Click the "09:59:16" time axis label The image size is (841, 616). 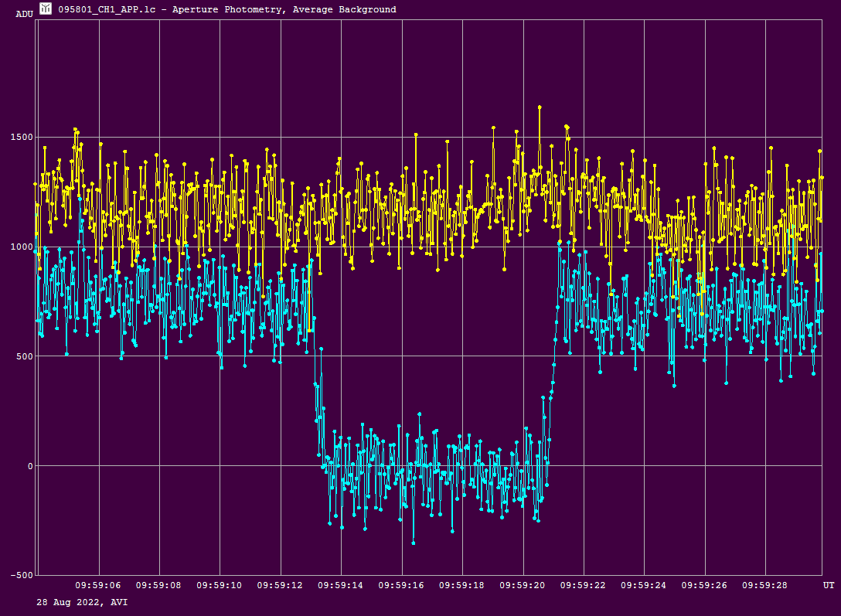click(400, 585)
